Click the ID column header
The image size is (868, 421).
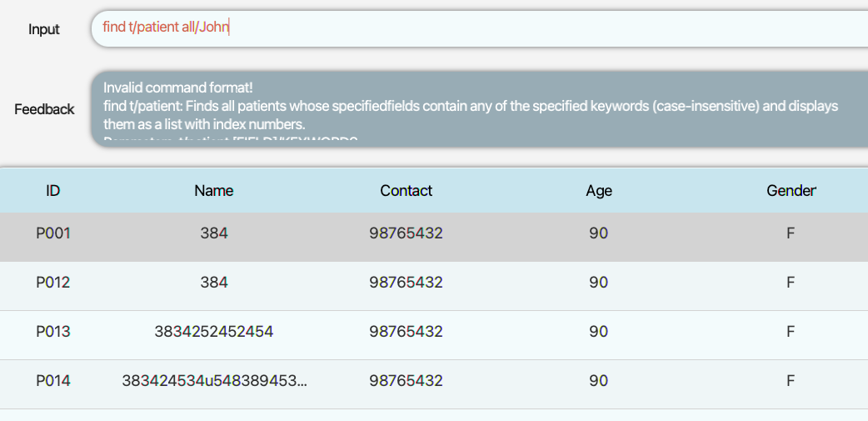52,190
